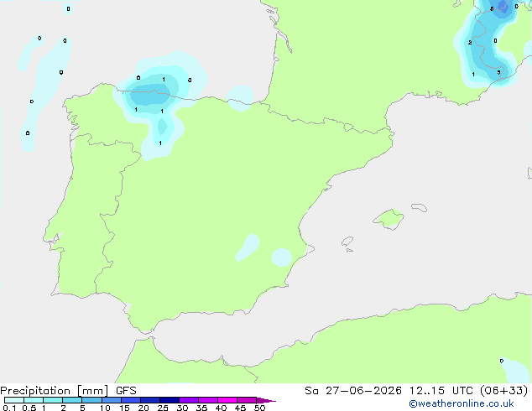This screenshot has width=532, height=411.
Task: Click the purple arrow tip beyond 50 on legend
Action: pos(266,400)
